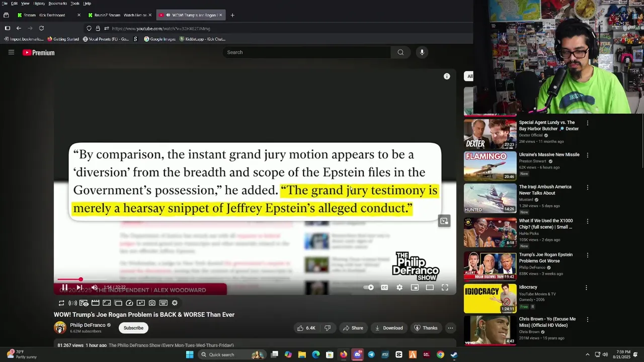Open the History menu
Viewport: 644px width, 362px height.
click(39, 4)
